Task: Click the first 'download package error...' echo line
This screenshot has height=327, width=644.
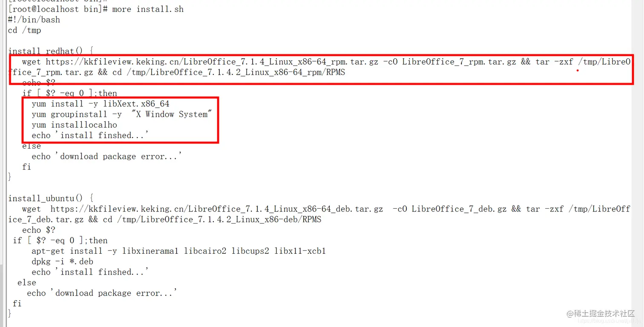Action: (107, 156)
